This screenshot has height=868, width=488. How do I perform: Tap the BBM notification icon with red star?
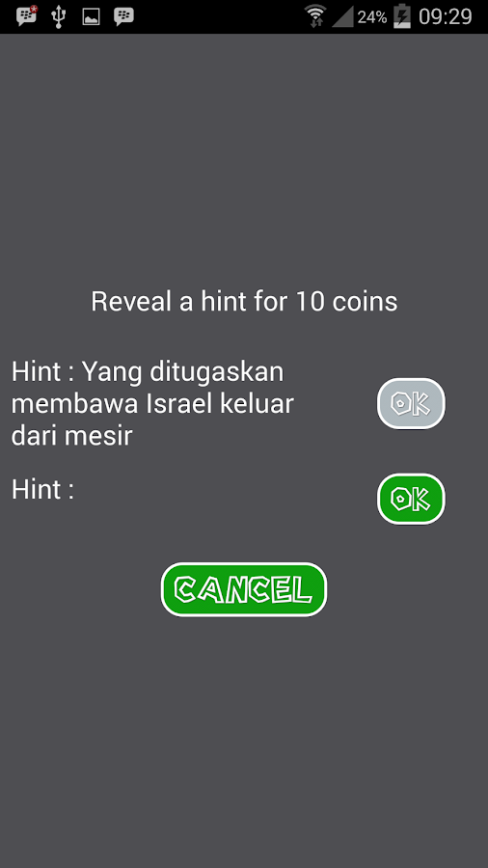pos(26,16)
